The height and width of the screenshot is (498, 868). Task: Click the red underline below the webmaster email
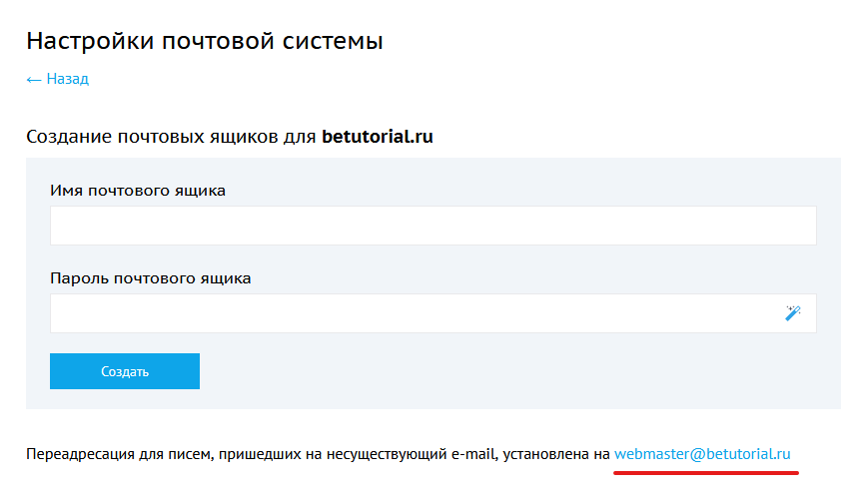coord(705,472)
